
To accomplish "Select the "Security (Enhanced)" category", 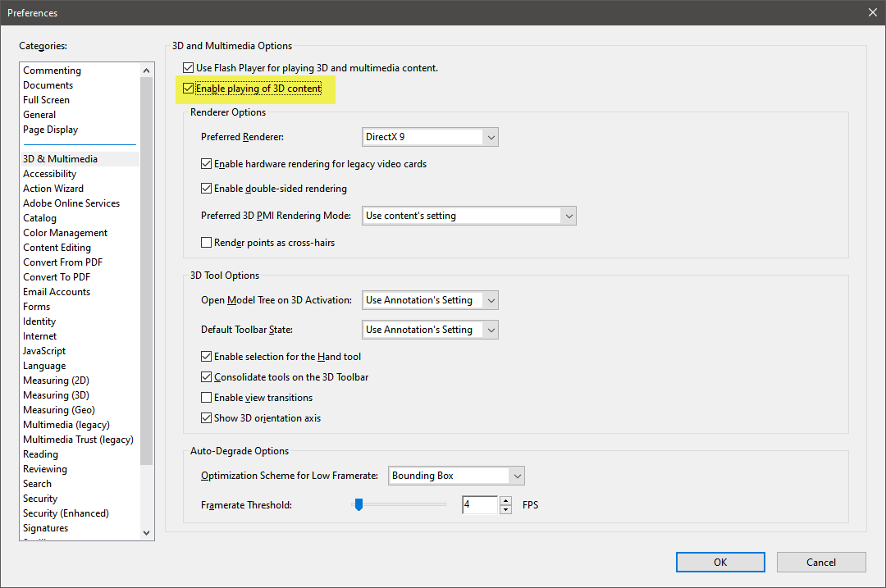I will point(66,513).
